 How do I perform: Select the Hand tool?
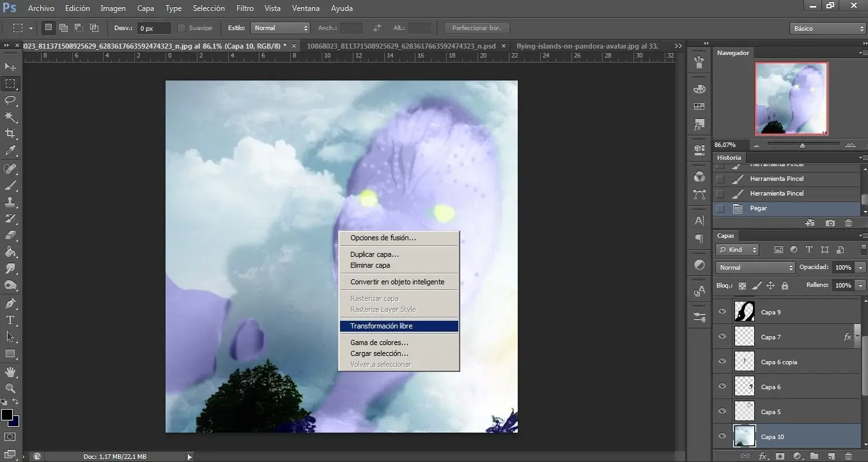click(x=10, y=372)
